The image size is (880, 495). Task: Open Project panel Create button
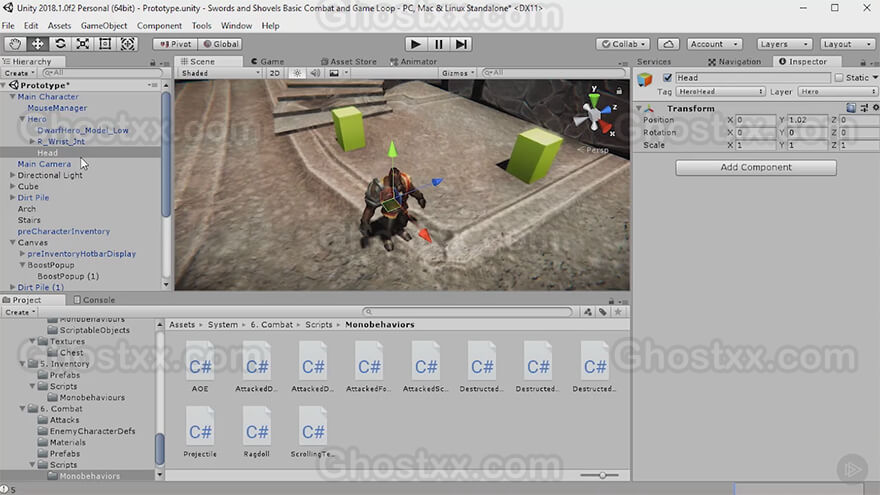click(20, 312)
